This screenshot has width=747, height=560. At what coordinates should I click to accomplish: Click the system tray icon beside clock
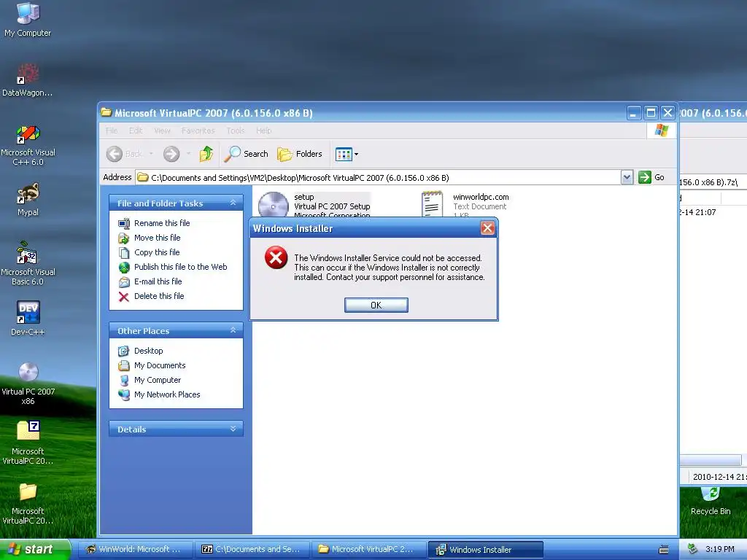tap(692, 549)
